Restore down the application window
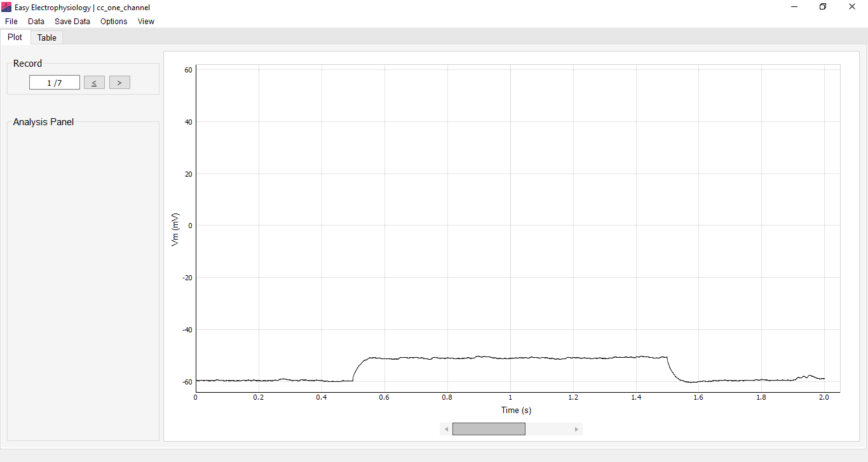The image size is (868, 462). [823, 7]
